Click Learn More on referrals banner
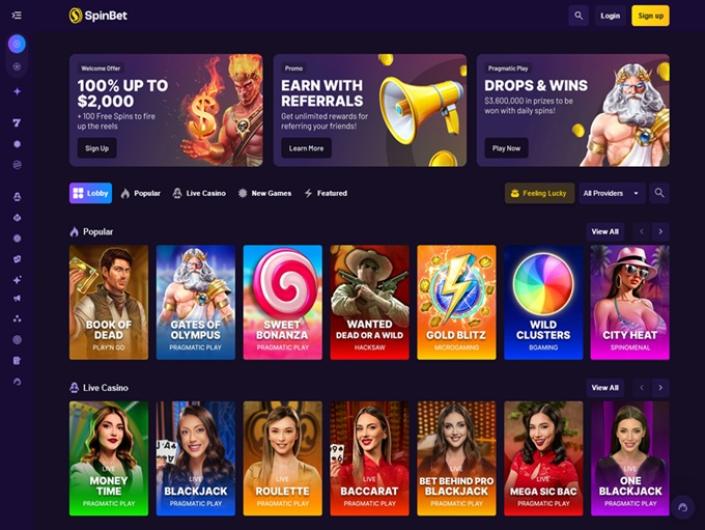The width and height of the screenshot is (705, 530). click(306, 148)
